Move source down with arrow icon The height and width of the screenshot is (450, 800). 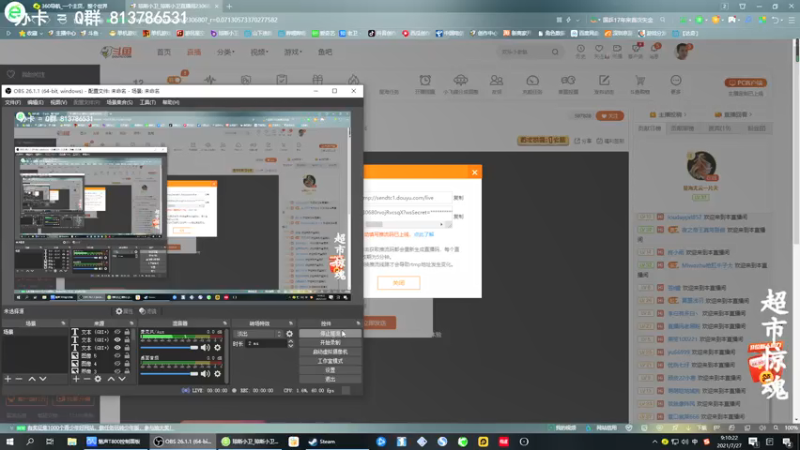[x=122, y=379]
